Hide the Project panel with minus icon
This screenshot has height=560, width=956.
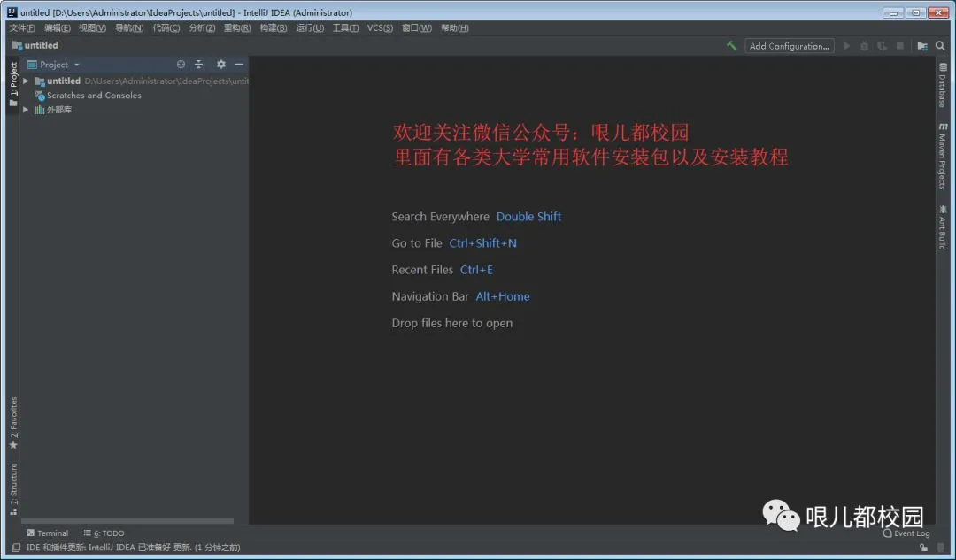tap(239, 64)
